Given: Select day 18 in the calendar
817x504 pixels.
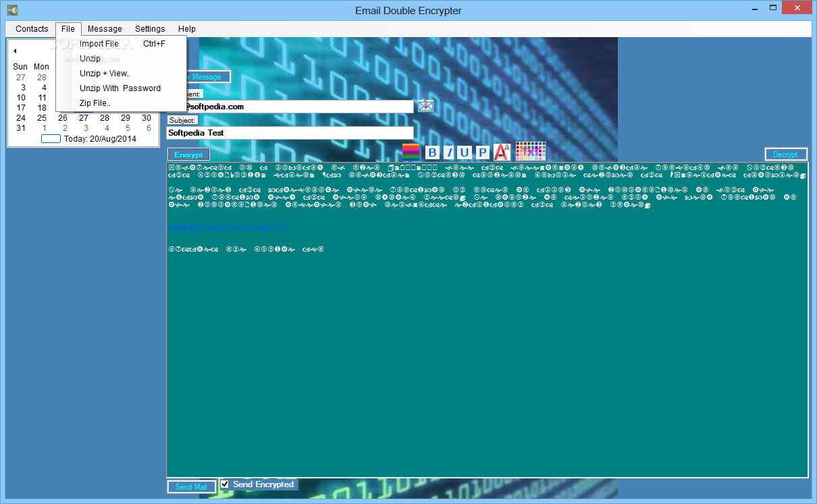Looking at the screenshot, I should coord(42,108).
